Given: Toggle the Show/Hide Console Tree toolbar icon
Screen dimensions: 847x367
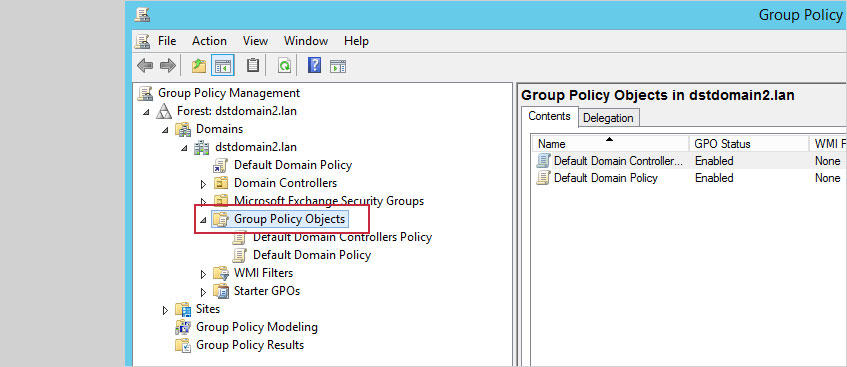Looking at the screenshot, I should coord(223,66).
